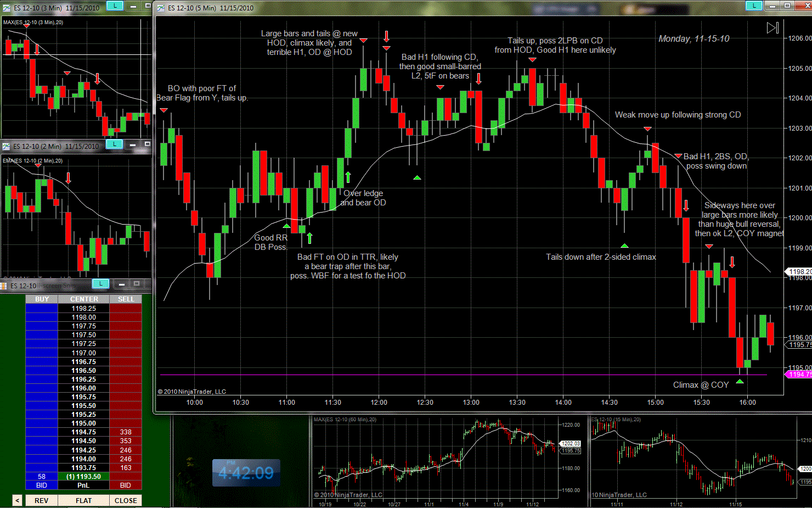
Task: Click the scroll-to-latest-bar arrow icon on 5 Min chart
Action: pos(772,27)
